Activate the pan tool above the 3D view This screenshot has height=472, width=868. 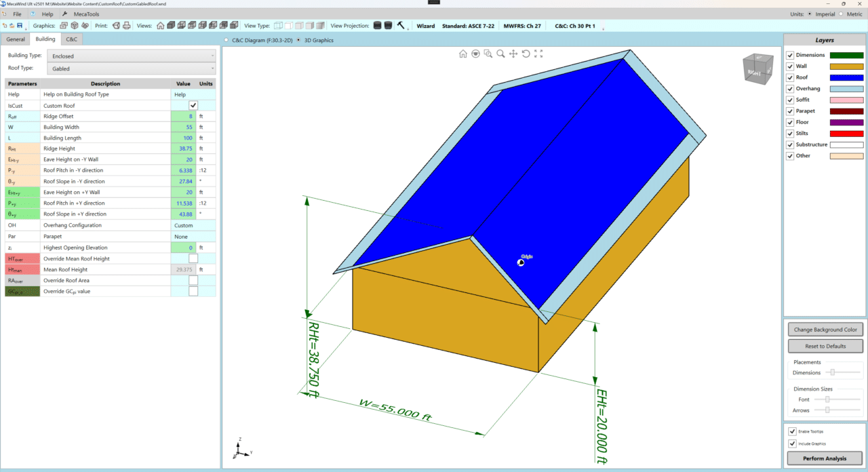pos(513,54)
